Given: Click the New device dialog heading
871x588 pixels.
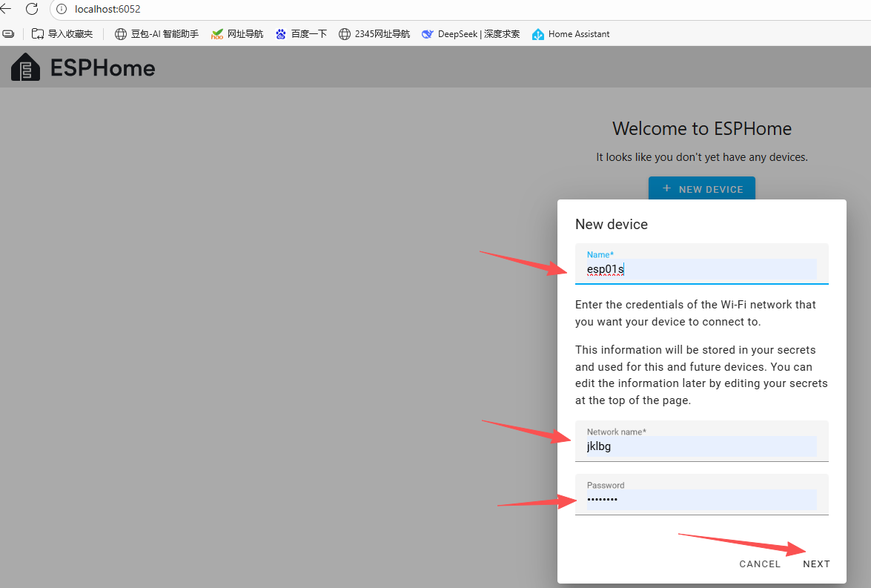Looking at the screenshot, I should click(x=611, y=224).
